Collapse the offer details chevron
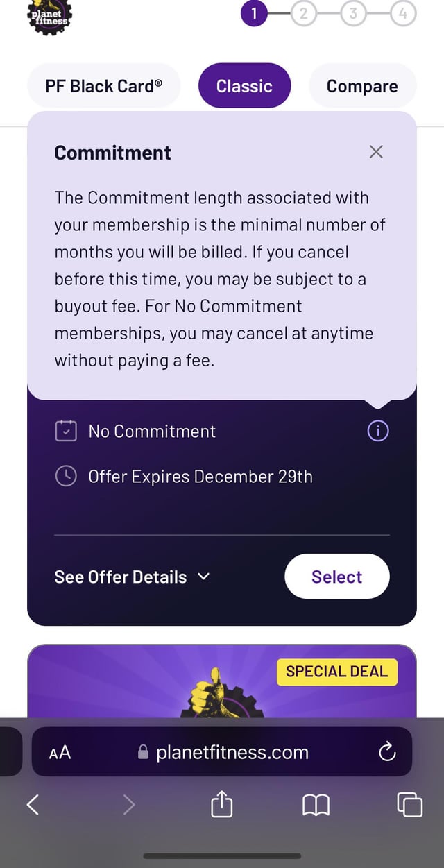444x868 pixels. click(203, 577)
